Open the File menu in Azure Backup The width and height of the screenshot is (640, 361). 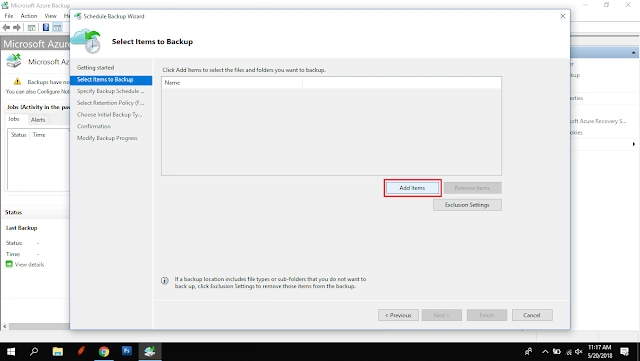pyautogui.click(x=9, y=16)
